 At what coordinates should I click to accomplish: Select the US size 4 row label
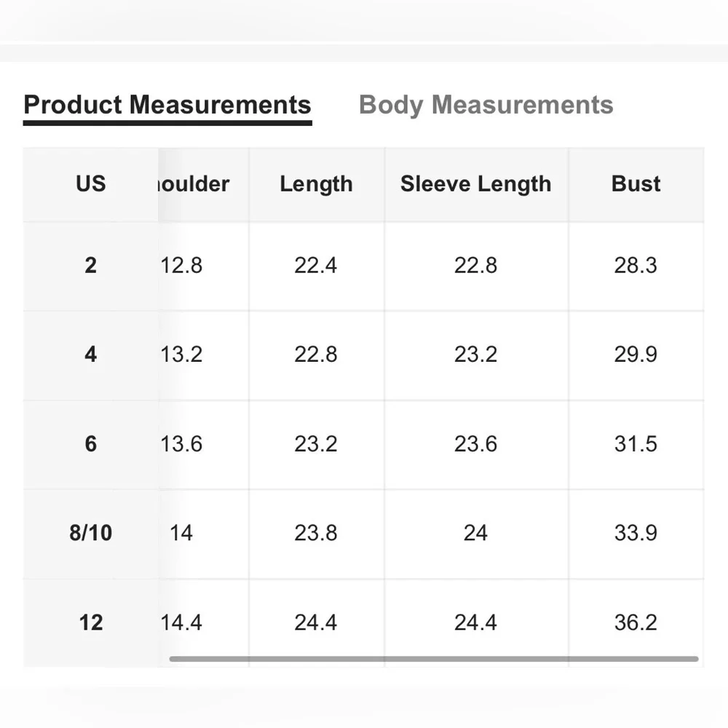tap(90, 355)
